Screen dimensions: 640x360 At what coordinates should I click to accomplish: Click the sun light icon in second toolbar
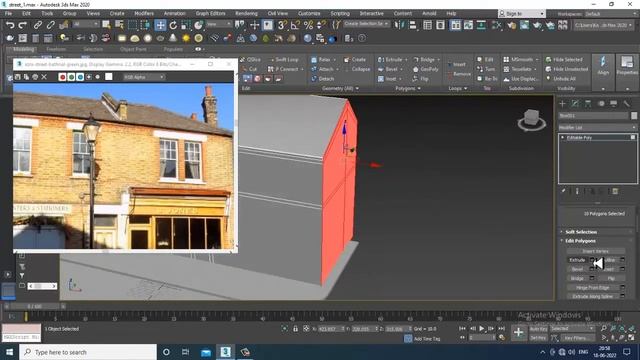[x=186, y=38]
